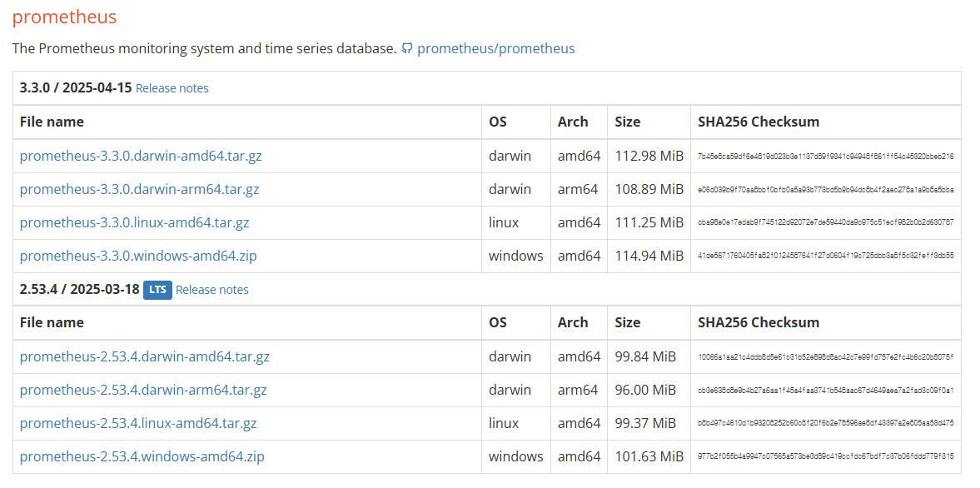Click the windows OS cell in 2.53.4 table
The height and width of the screenshot is (488, 980).
point(515,456)
